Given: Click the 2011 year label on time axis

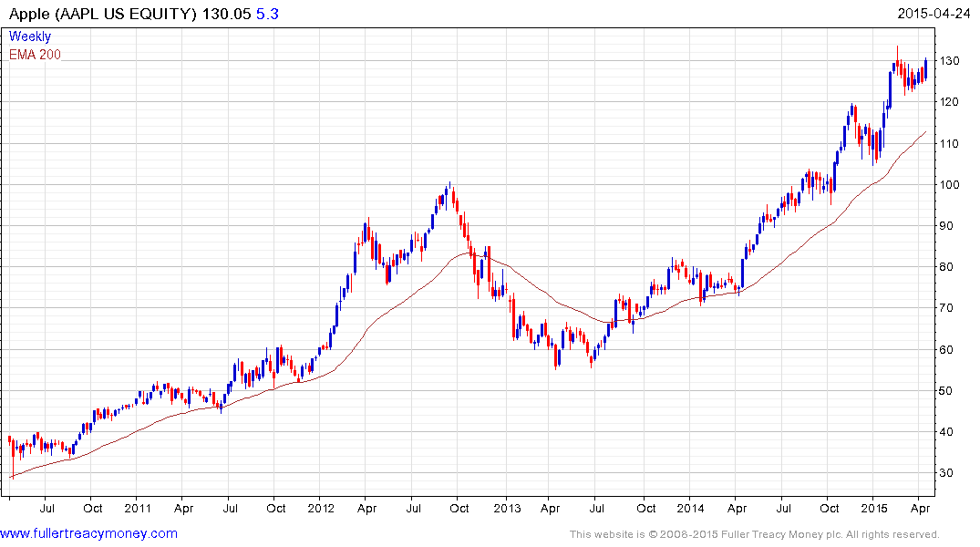Looking at the screenshot, I should click(138, 508).
